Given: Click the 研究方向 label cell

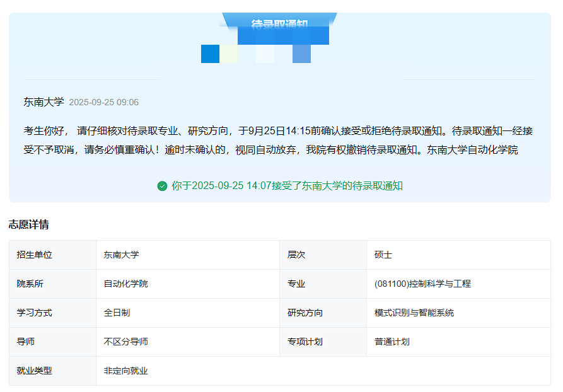Looking at the screenshot, I should tap(323, 313).
